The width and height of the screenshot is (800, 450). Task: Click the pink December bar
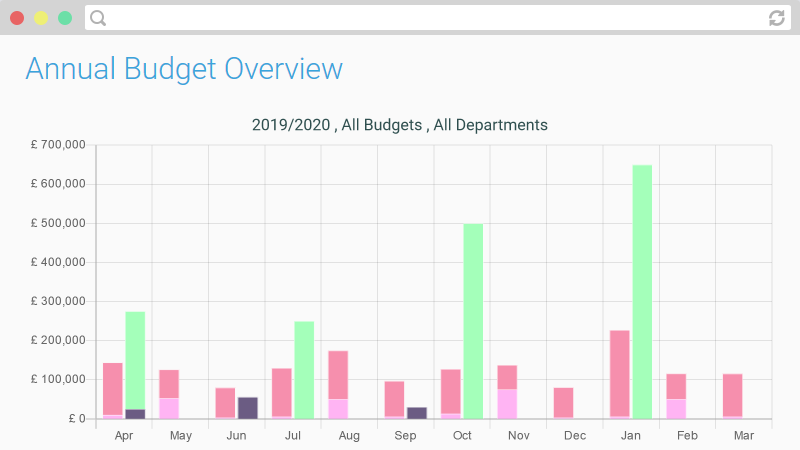tap(563, 403)
